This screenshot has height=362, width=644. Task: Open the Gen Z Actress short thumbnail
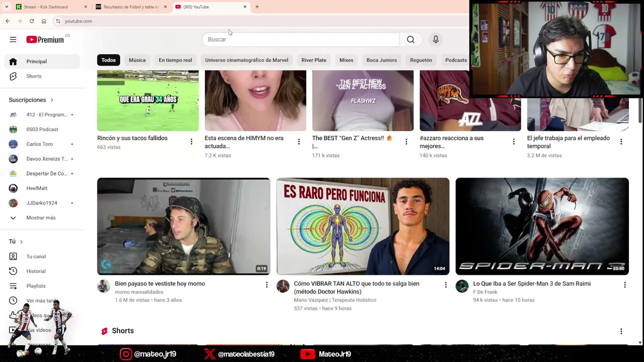[363, 101]
